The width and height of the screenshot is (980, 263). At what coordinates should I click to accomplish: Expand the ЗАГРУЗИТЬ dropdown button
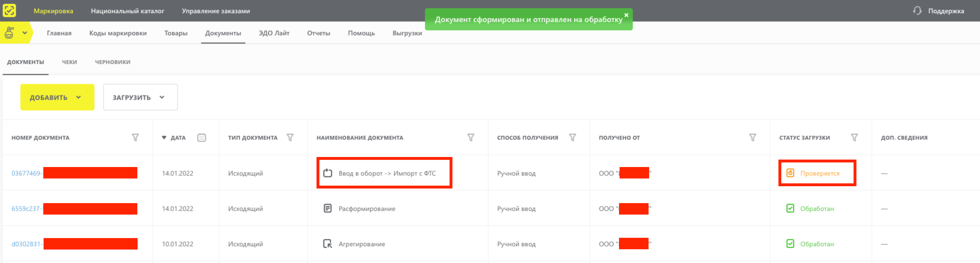pos(140,97)
